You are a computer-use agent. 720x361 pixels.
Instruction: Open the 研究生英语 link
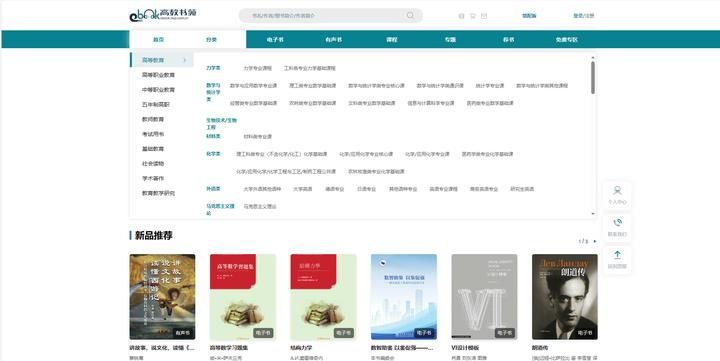(x=522, y=189)
